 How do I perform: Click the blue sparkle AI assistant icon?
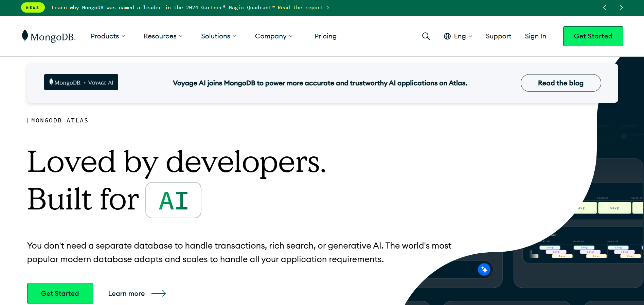pyautogui.click(x=484, y=270)
